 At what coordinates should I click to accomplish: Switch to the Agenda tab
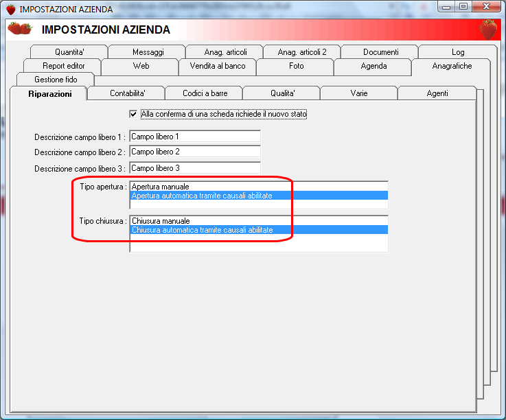click(x=373, y=66)
